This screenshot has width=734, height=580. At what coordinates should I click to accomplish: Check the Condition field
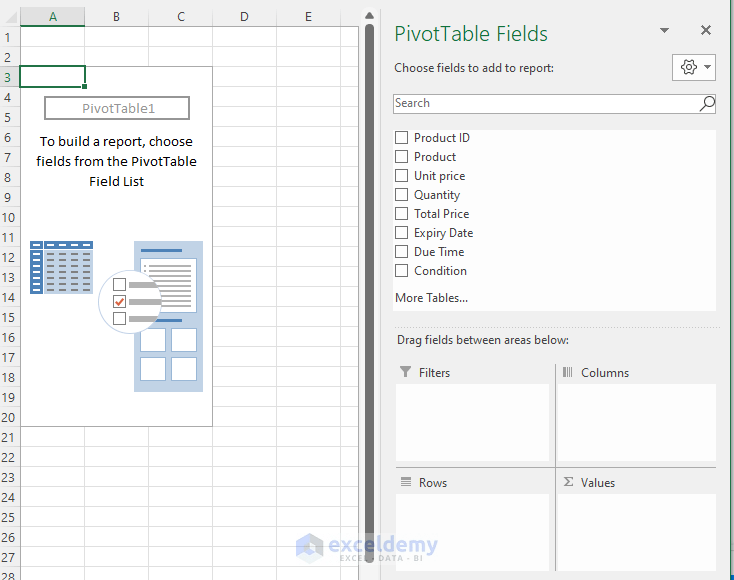coord(401,271)
